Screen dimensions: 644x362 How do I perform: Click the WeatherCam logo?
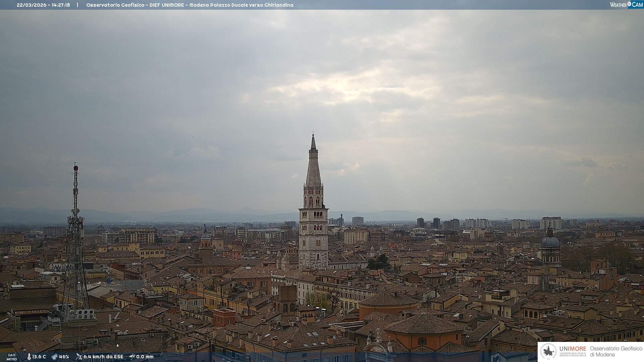(626, 5)
